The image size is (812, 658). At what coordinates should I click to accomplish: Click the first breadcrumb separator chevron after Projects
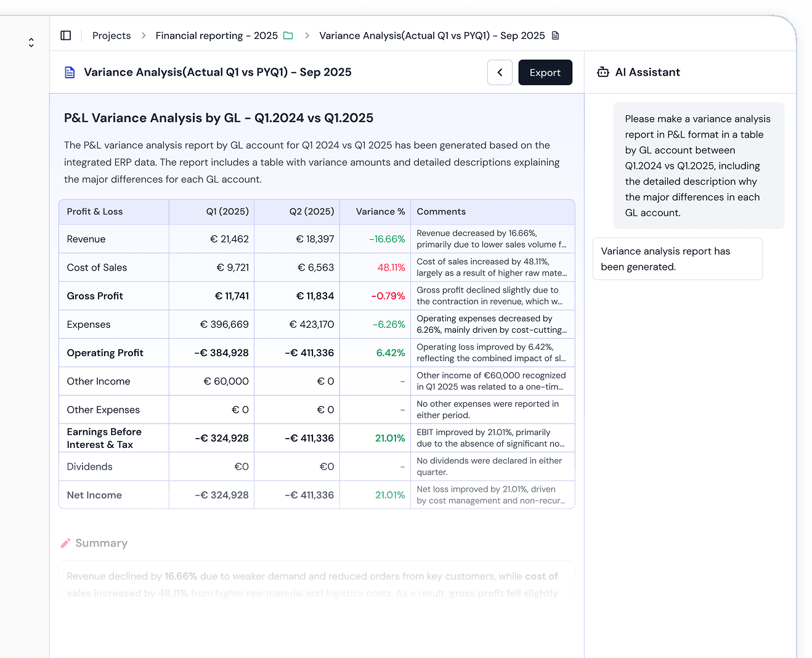[144, 36]
